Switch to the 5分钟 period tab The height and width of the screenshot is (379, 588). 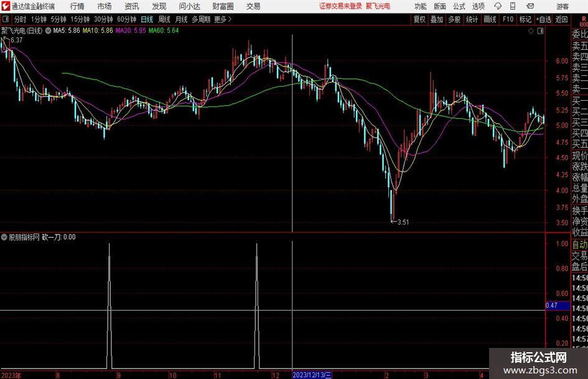[x=58, y=19]
